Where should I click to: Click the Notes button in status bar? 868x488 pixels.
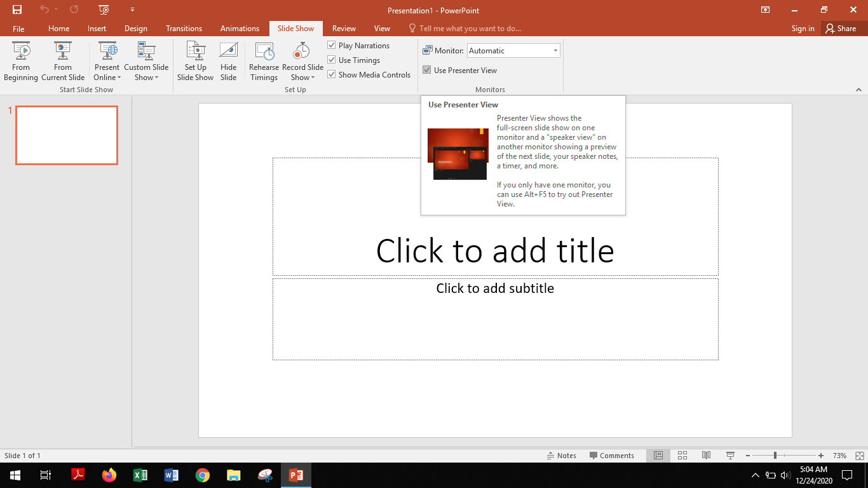[562, 456]
